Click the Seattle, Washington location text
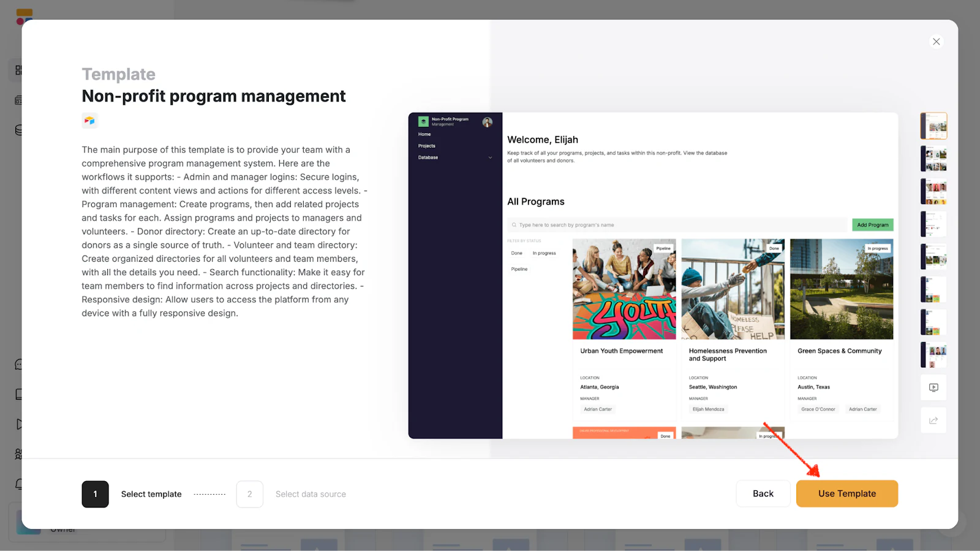This screenshot has height=551, width=980. pyautogui.click(x=713, y=387)
